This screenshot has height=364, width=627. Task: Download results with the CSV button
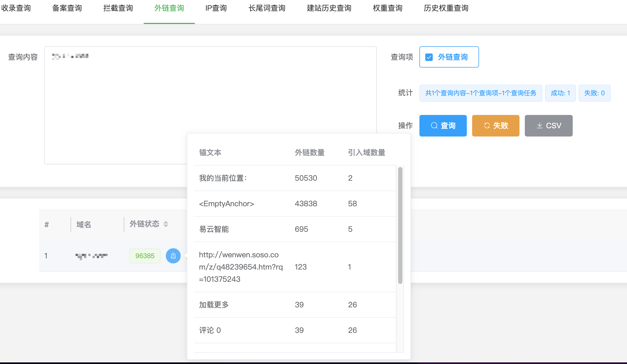click(549, 126)
